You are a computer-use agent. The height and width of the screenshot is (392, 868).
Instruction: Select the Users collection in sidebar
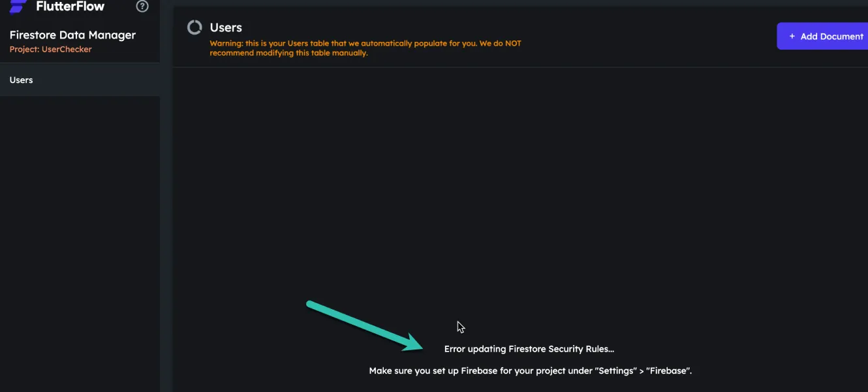point(80,80)
